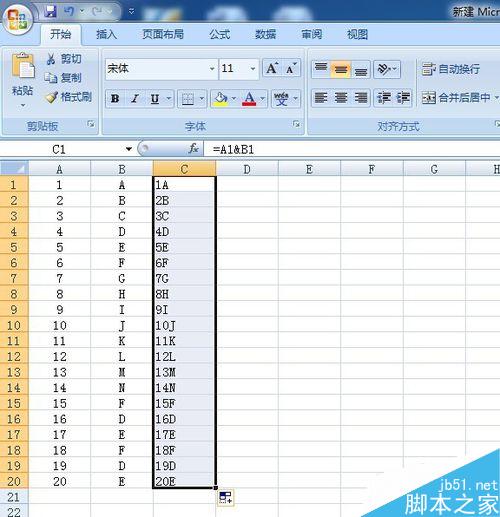Image resolution: width=500 pixels, height=517 pixels.
Task: Decrease indent
Action: coord(384,98)
